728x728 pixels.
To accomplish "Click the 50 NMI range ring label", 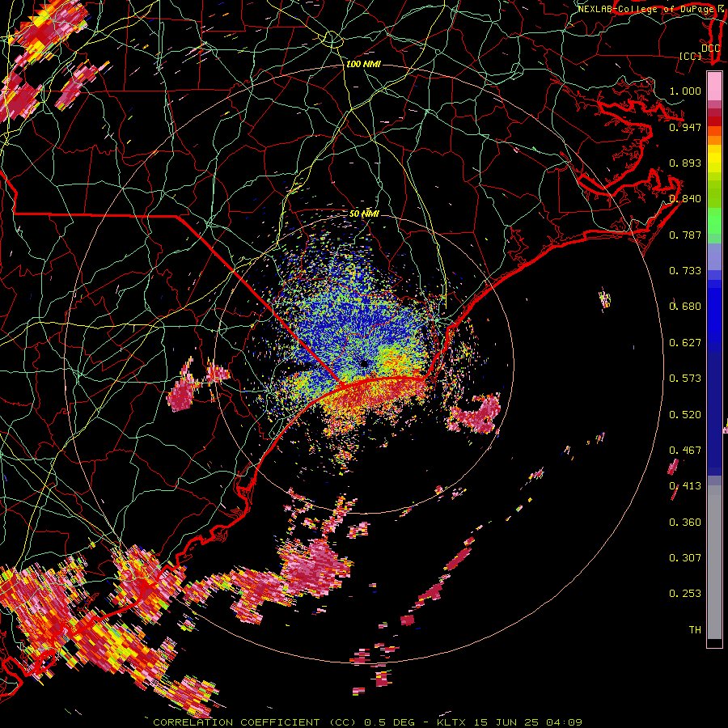I will point(364,214).
